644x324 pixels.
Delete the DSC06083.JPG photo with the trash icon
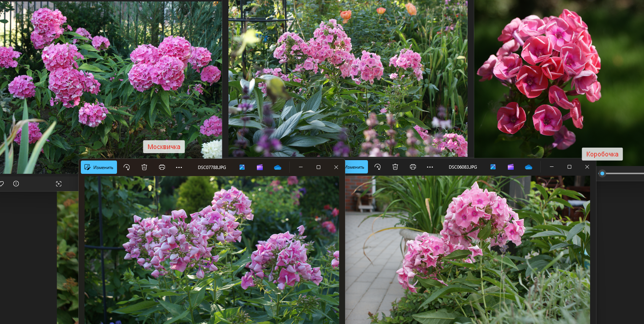(x=395, y=167)
